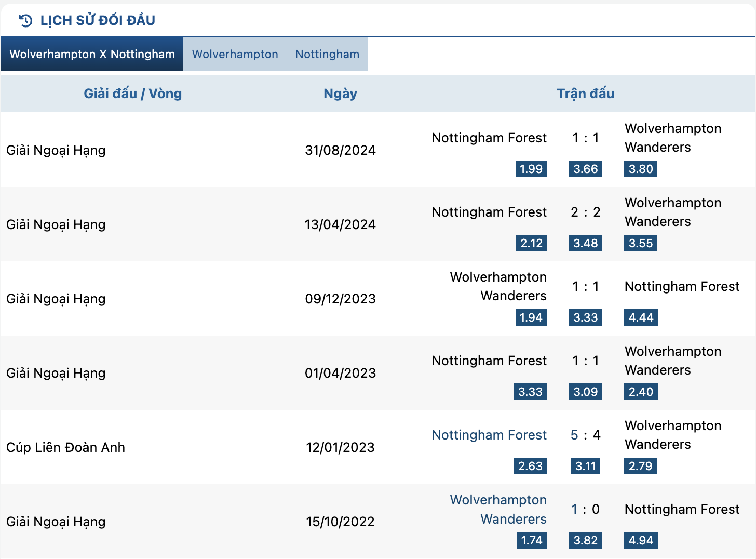Image resolution: width=756 pixels, height=559 pixels.
Task: Select the 1.99 odds badge
Action: coord(531,169)
